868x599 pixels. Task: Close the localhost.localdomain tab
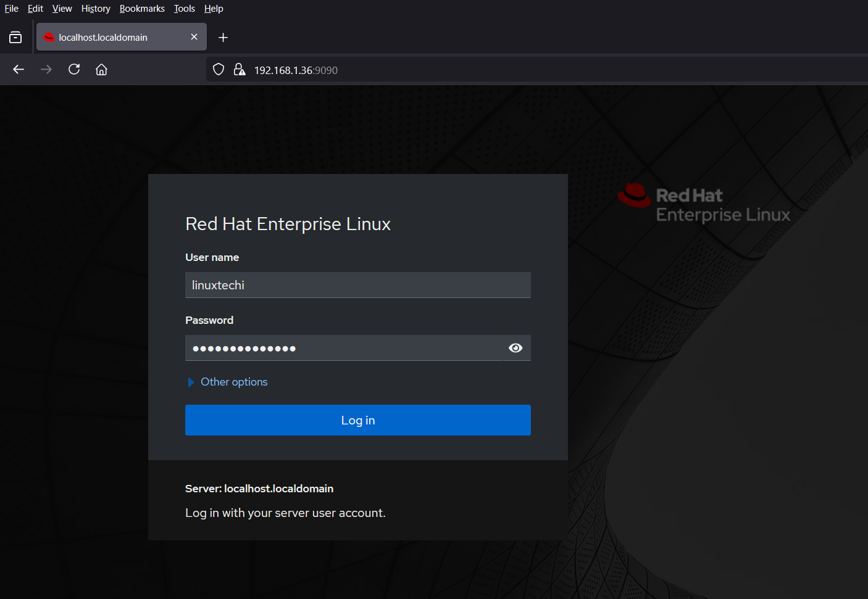point(194,37)
